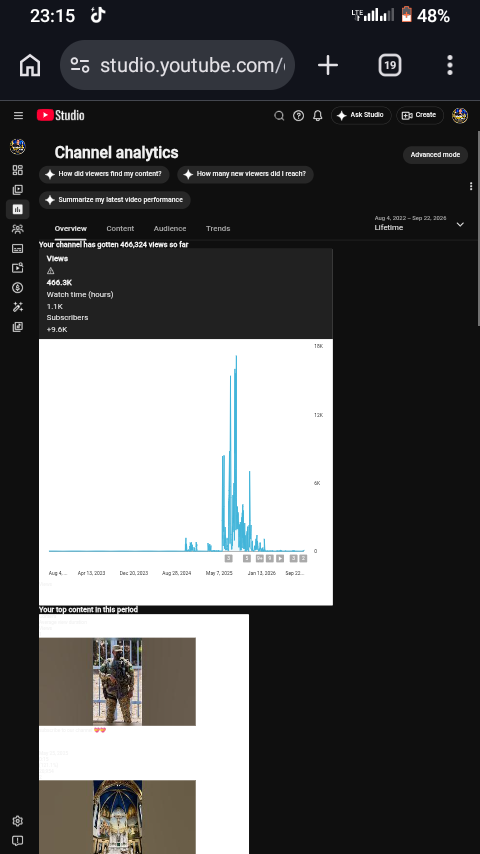
Task: Click the play marker under the chart
Action: point(280,558)
